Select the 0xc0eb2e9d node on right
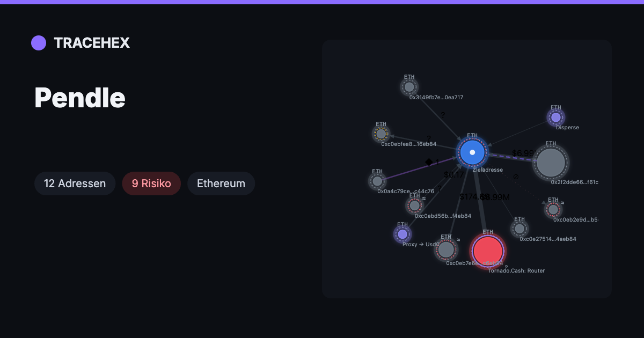Image resolution: width=644 pixels, height=338 pixels. (x=553, y=209)
